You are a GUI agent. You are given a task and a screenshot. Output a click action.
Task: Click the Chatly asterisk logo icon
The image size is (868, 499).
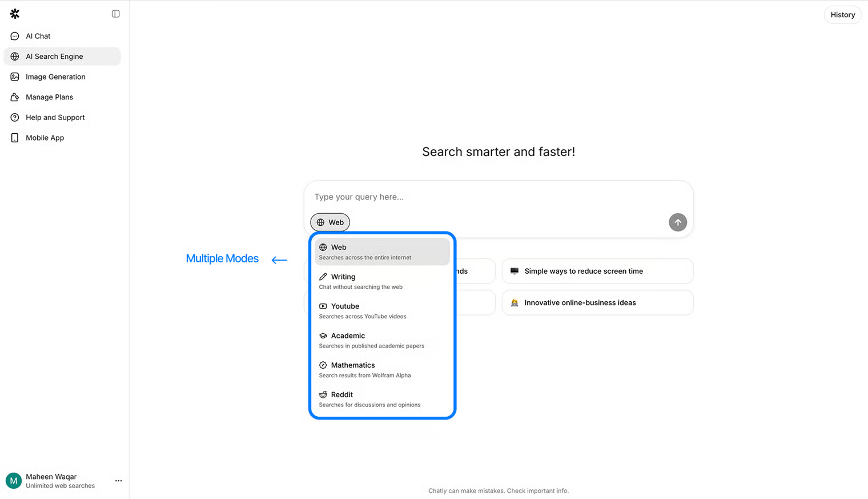pos(15,14)
